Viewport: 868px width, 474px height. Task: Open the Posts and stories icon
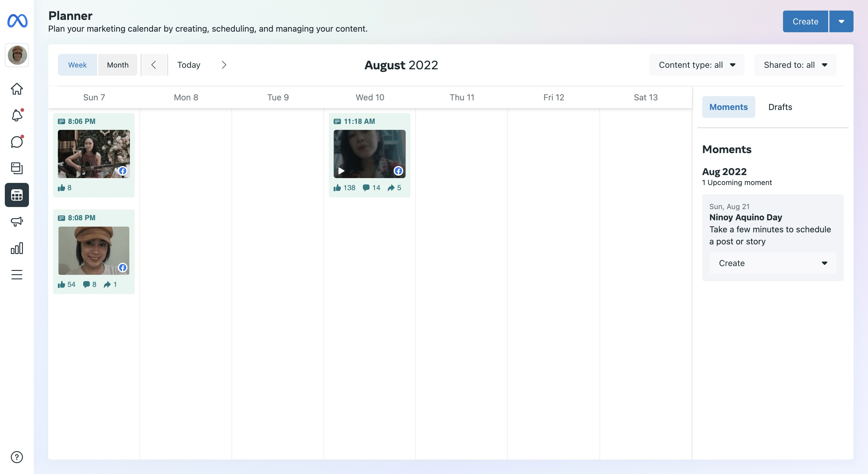[17, 168]
